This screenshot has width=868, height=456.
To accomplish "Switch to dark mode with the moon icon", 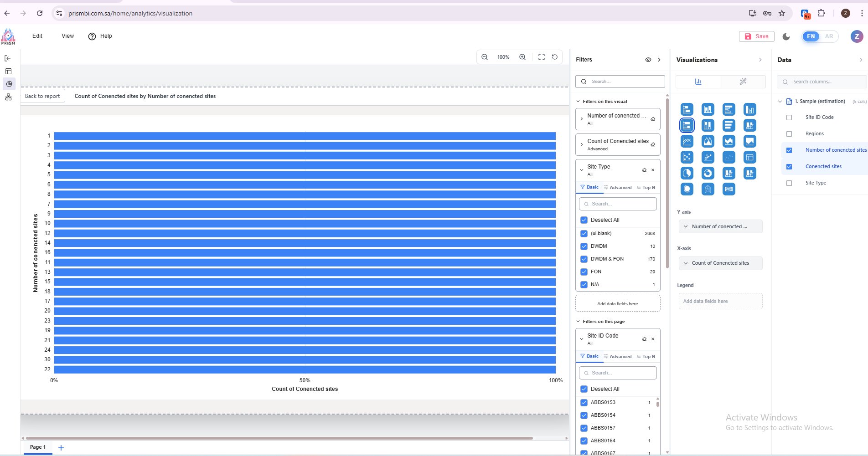I will (x=786, y=36).
